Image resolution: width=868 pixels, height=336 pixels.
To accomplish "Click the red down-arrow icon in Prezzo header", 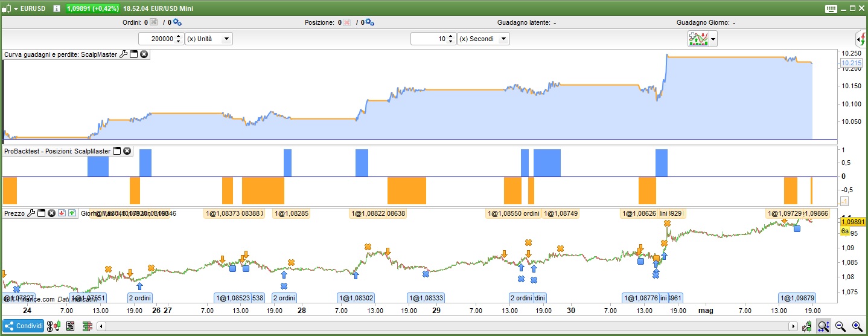I will pyautogui.click(x=62, y=213).
